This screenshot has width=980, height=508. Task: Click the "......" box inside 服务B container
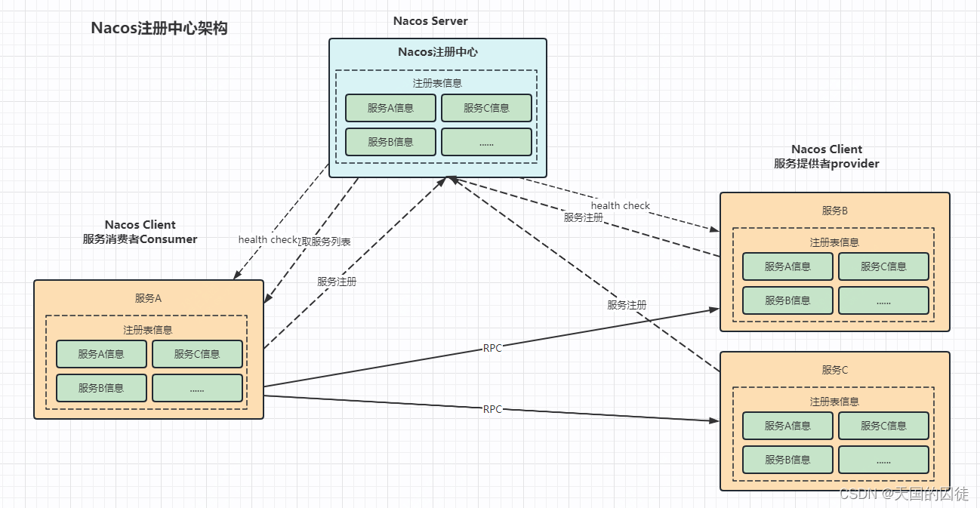(x=883, y=300)
